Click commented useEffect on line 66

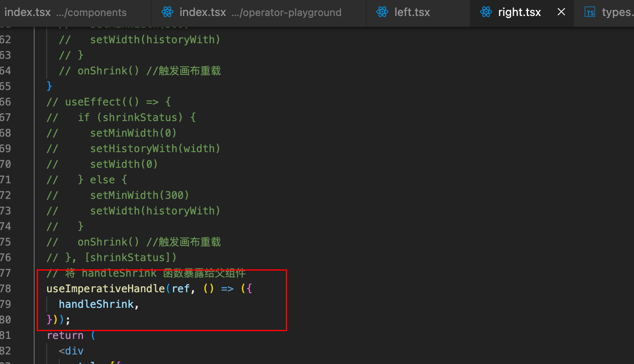pyautogui.click(x=93, y=102)
